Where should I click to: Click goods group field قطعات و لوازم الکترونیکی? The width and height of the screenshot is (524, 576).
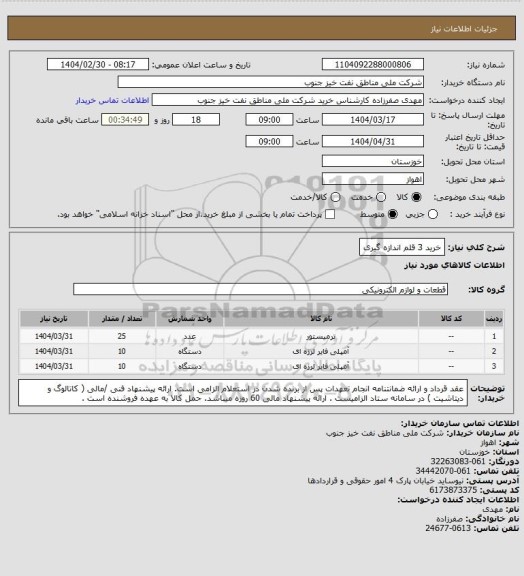click(x=260, y=289)
